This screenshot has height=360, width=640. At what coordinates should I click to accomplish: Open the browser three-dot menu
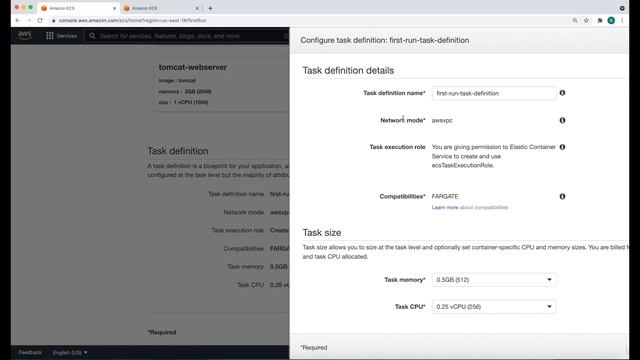click(x=622, y=20)
